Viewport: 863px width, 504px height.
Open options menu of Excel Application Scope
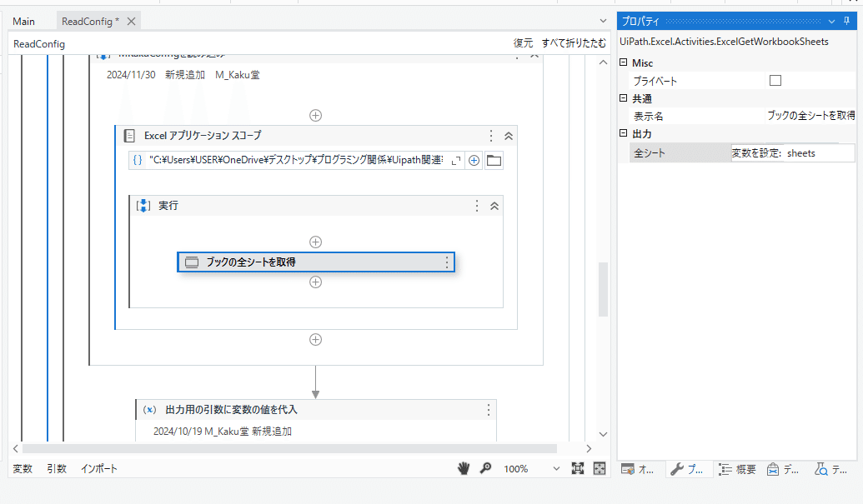491,136
